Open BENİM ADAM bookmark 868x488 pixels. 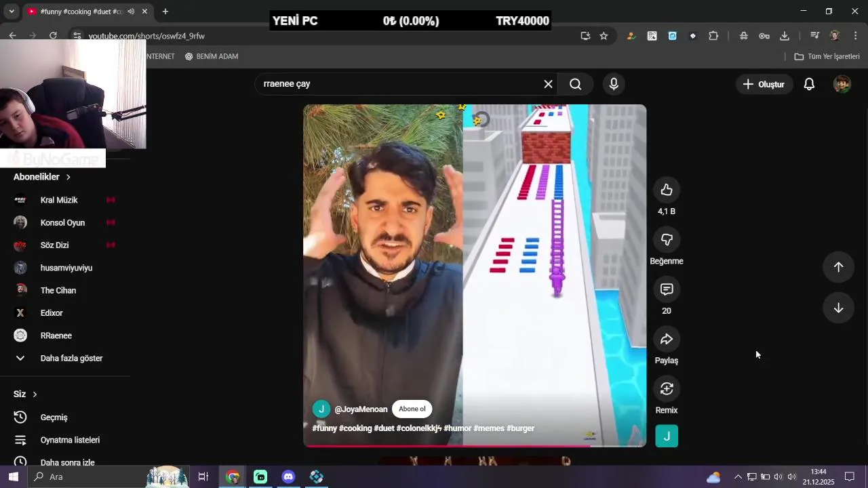212,56
